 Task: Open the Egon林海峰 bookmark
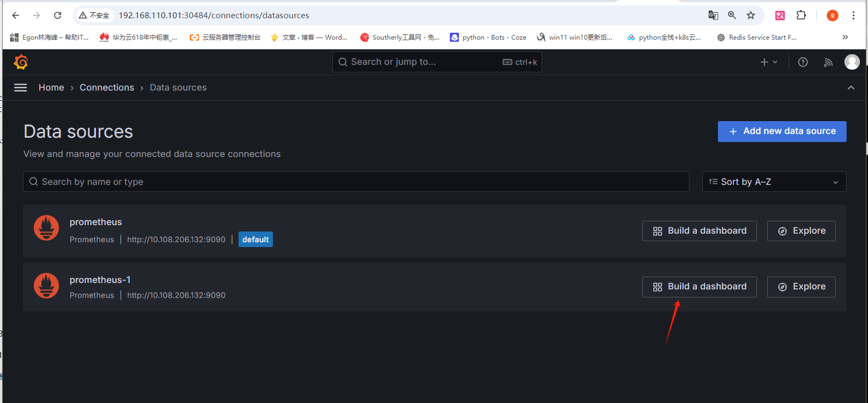pyautogui.click(x=49, y=37)
